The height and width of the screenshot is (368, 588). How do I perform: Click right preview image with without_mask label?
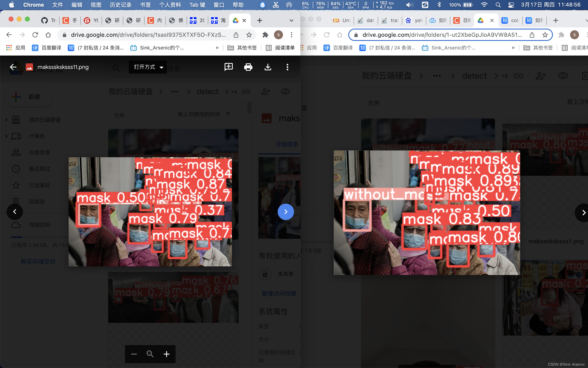(x=427, y=213)
